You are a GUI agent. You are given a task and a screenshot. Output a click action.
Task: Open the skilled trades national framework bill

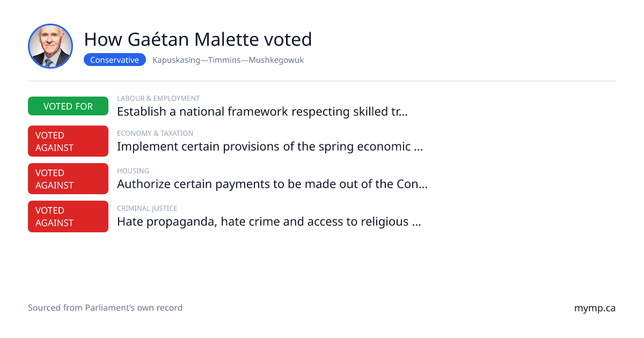262,112
